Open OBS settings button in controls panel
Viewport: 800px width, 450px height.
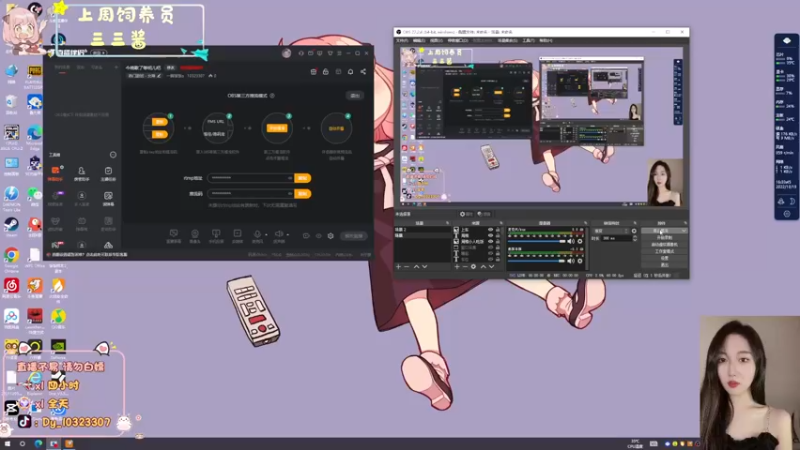click(664, 258)
